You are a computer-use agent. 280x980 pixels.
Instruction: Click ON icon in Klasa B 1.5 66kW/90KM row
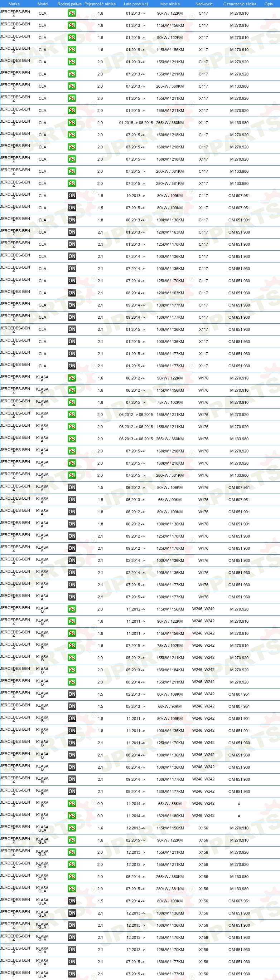[x=72, y=706]
